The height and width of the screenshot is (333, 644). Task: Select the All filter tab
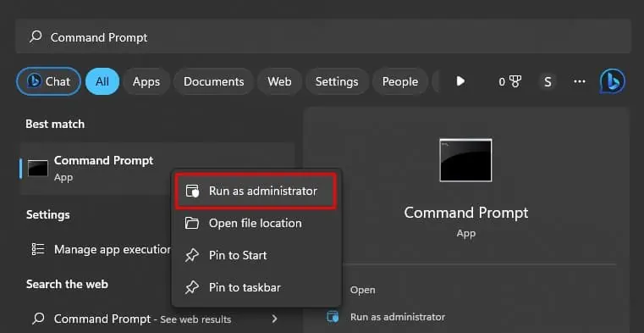point(102,81)
